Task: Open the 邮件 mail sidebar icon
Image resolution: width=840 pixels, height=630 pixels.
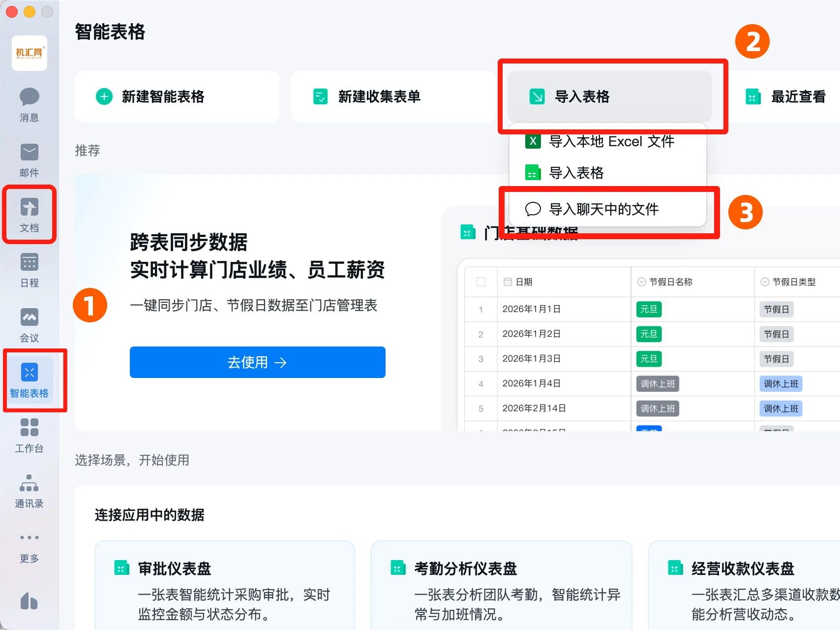Action: tap(29, 159)
